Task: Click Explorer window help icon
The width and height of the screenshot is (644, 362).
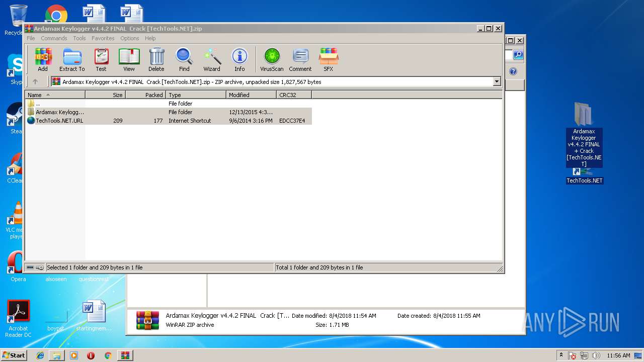Action: 513,71
